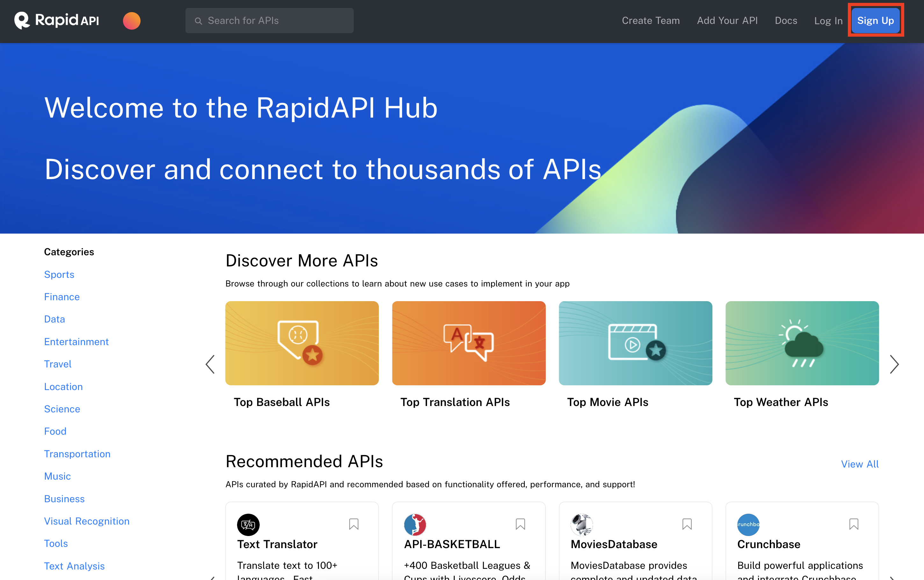Screen dimensions: 924x580
Task: Open View All recommended APIs link
Action: (x=859, y=464)
